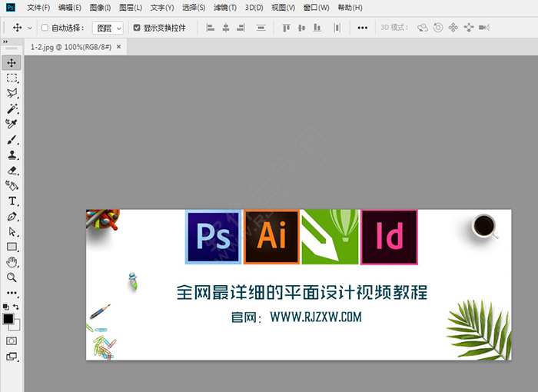Open the 帮助(H) menu
The height and width of the screenshot is (392, 538).
pos(350,8)
